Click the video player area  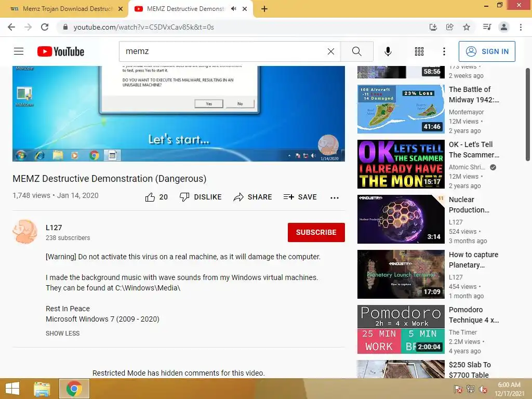pyautogui.click(x=179, y=114)
